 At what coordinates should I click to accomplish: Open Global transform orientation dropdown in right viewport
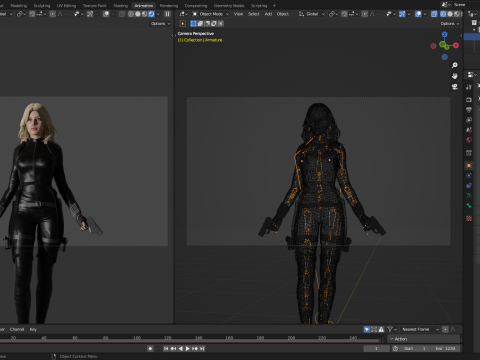coord(312,14)
